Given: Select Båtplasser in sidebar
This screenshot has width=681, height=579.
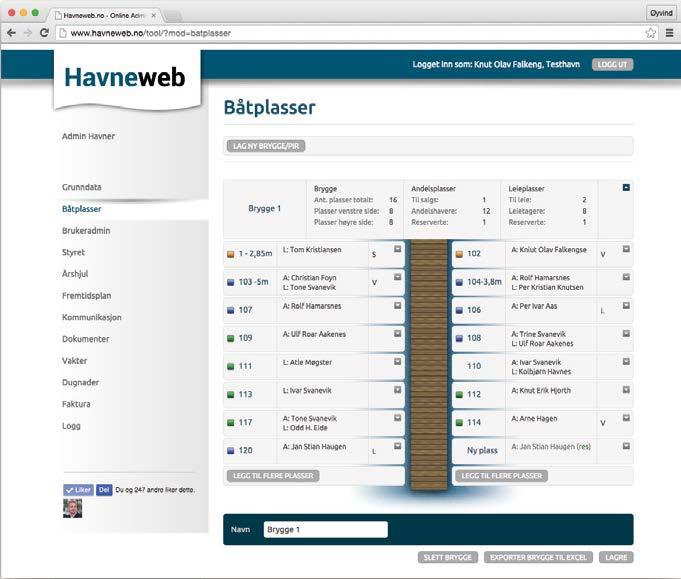Looking at the screenshot, I should [82, 209].
